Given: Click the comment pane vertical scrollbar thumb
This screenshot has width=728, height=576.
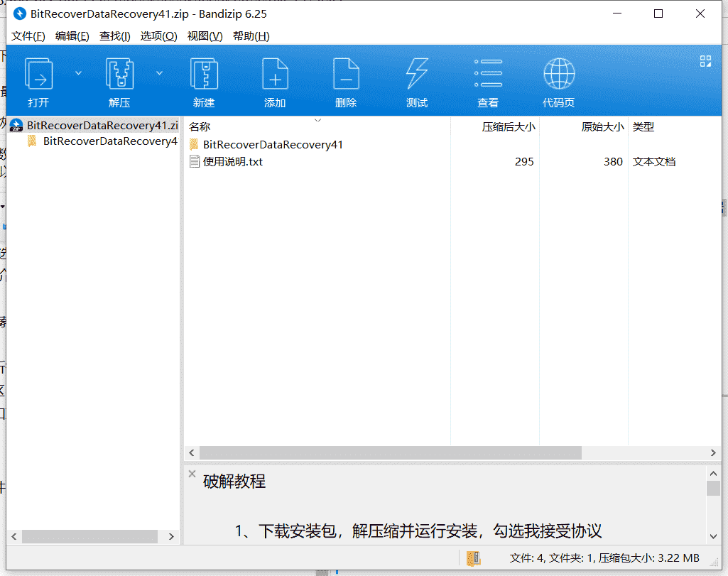Looking at the screenshot, I should coord(713,488).
